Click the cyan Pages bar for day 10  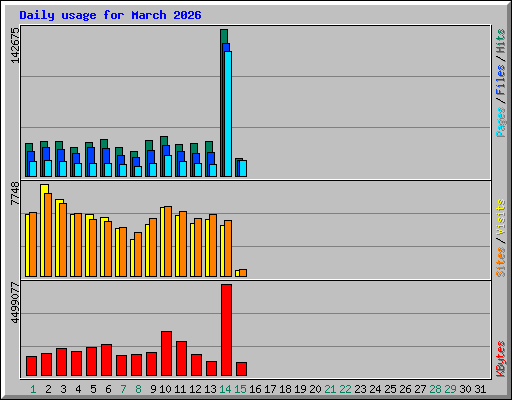click(x=168, y=166)
